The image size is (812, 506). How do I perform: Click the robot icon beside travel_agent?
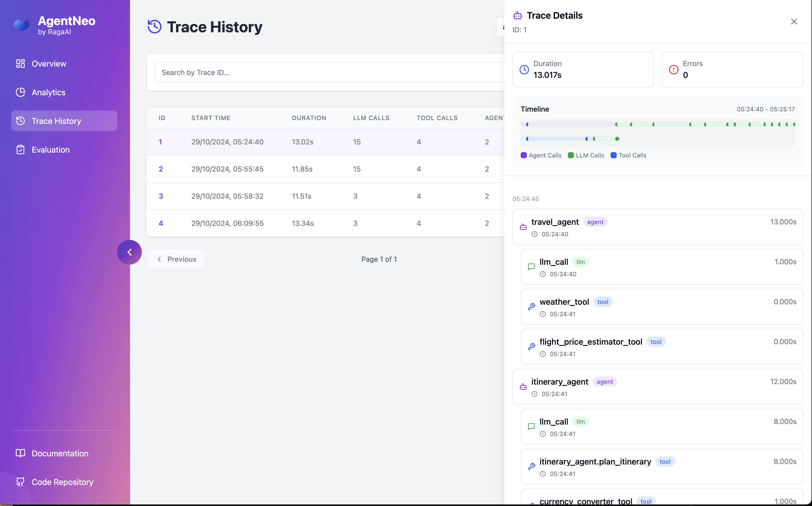tap(523, 227)
